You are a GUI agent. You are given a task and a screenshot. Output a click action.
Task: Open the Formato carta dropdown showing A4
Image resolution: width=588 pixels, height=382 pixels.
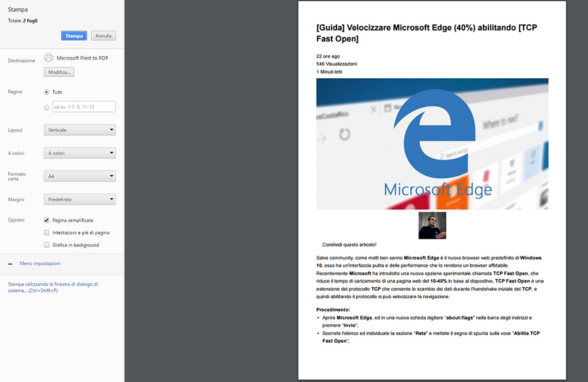pos(79,176)
